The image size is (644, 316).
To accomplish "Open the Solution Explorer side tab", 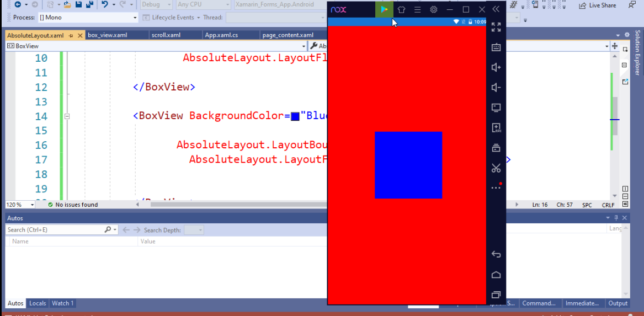I will (x=637, y=52).
